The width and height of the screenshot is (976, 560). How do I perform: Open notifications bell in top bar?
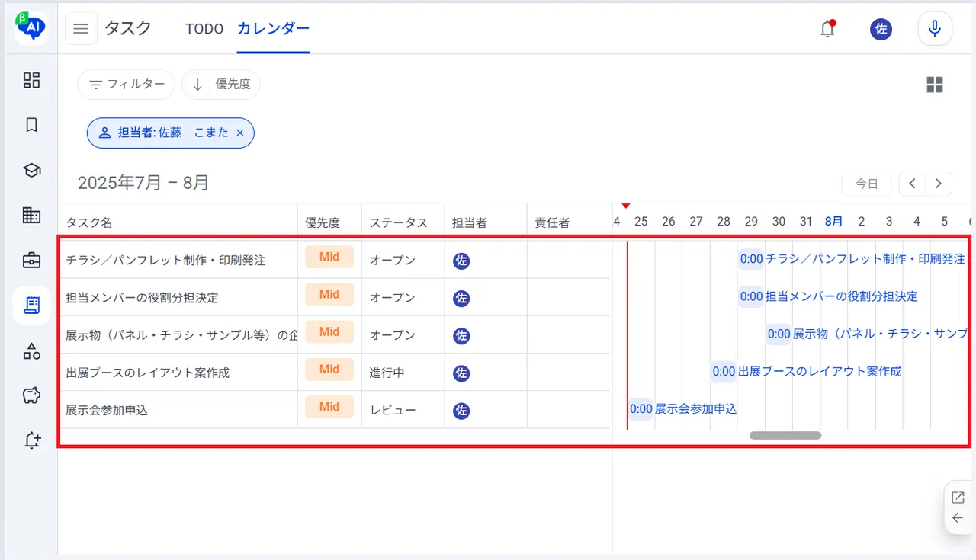(x=827, y=29)
